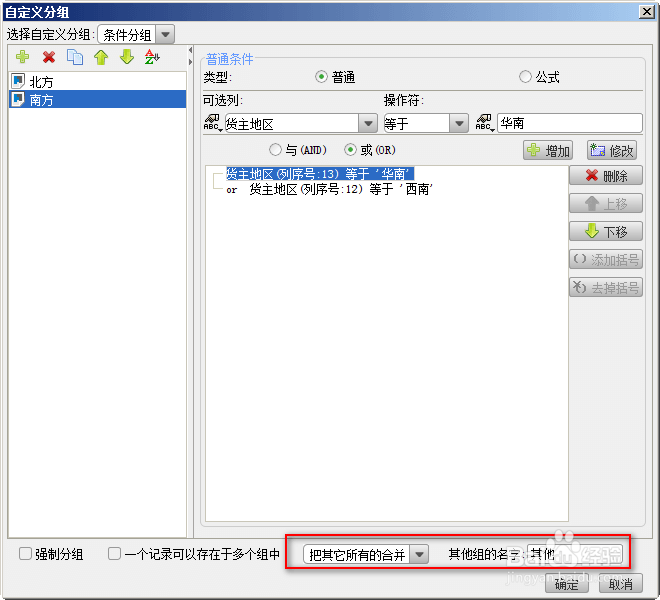This screenshot has height=600, width=660.
Task: Sort groups with A-Z sort icon
Action: 152,57
